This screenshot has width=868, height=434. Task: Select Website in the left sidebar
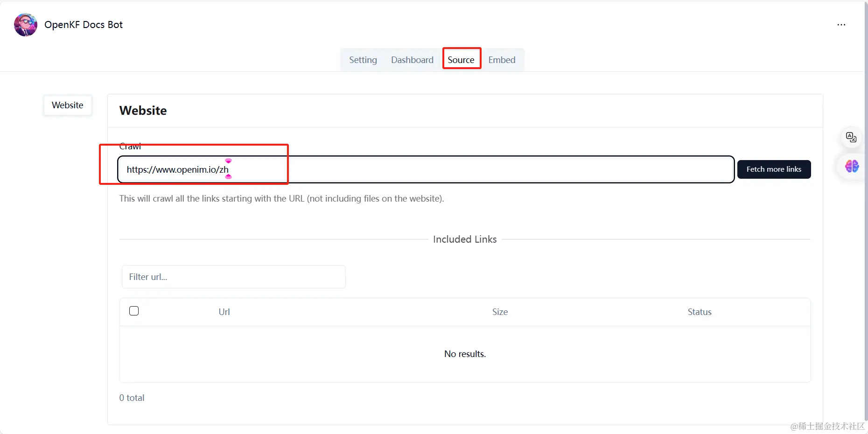pyautogui.click(x=68, y=105)
